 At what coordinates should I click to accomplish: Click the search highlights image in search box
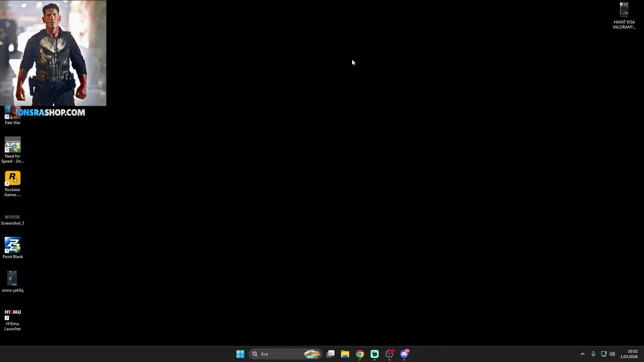click(312, 354)
